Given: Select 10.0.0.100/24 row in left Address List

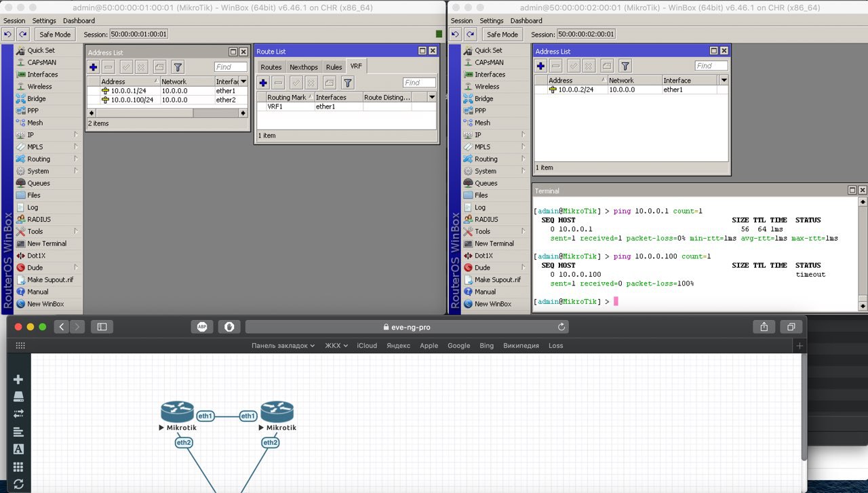Looking at the screenshot, I should (x=167, y=100).
